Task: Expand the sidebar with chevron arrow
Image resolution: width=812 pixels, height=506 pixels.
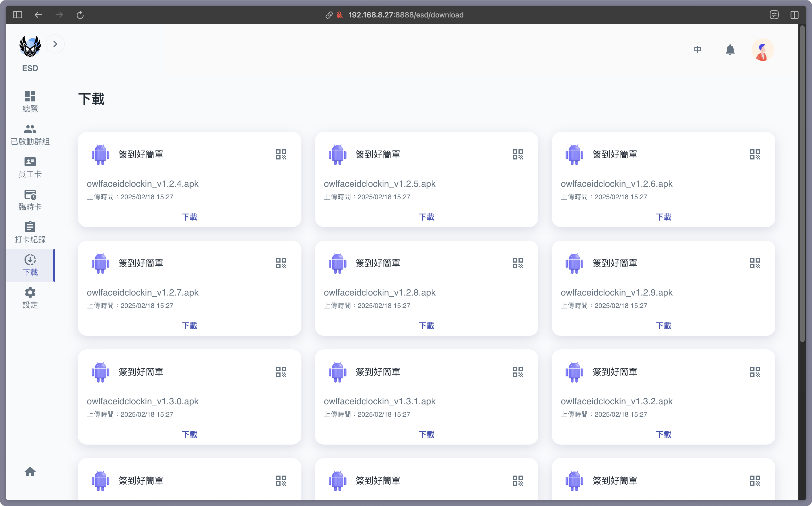Action: click(x=55, y=44)
